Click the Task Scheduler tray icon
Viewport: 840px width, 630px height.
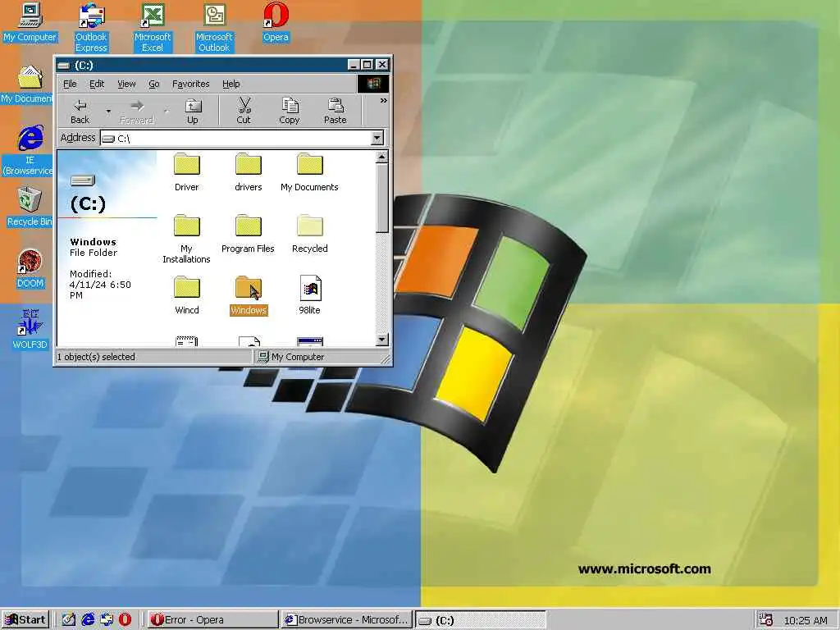(x=766, y=620)
